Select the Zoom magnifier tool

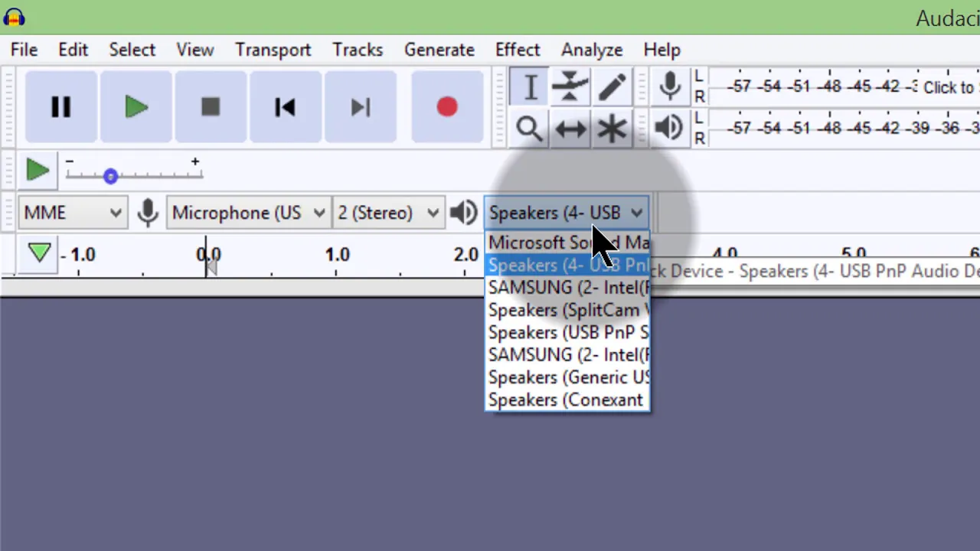coord(530,128)
